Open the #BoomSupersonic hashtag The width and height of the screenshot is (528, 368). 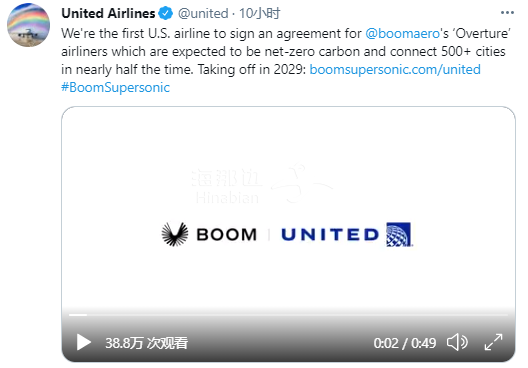click(116, 88)
